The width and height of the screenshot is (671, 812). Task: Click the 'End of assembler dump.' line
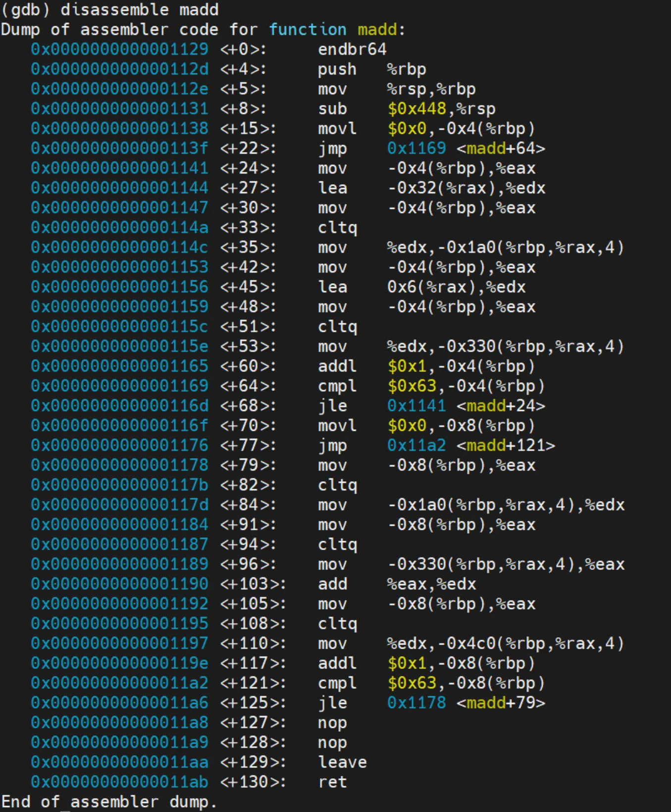coord(109,802)
